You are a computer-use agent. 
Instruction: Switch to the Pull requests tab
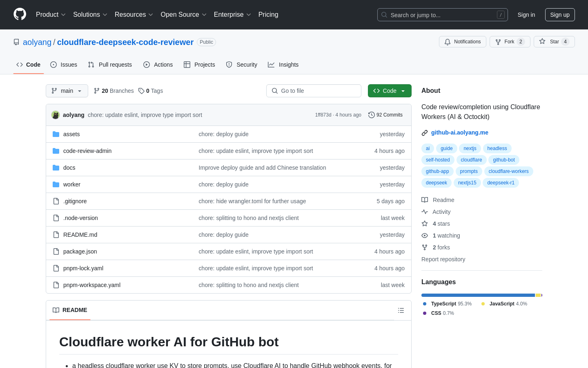click(x=110, y=65)
